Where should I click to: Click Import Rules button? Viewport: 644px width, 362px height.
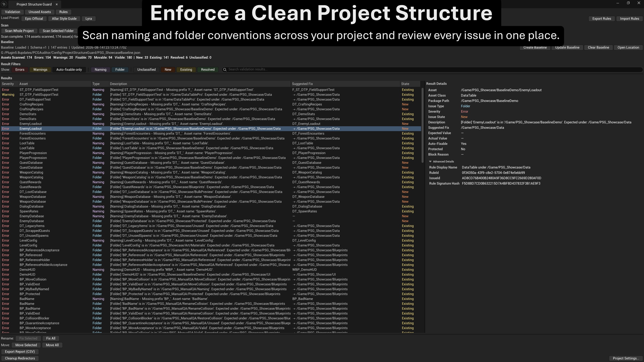(630, 19)
